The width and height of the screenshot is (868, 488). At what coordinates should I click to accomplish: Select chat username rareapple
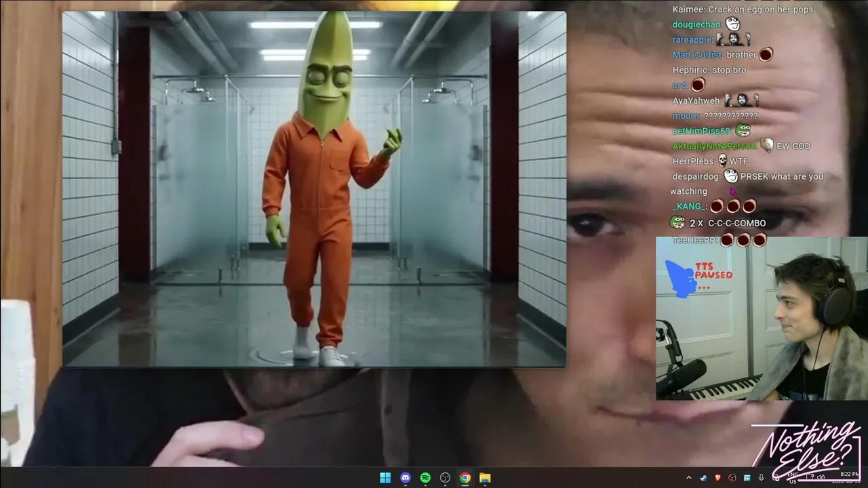(692, 40)
